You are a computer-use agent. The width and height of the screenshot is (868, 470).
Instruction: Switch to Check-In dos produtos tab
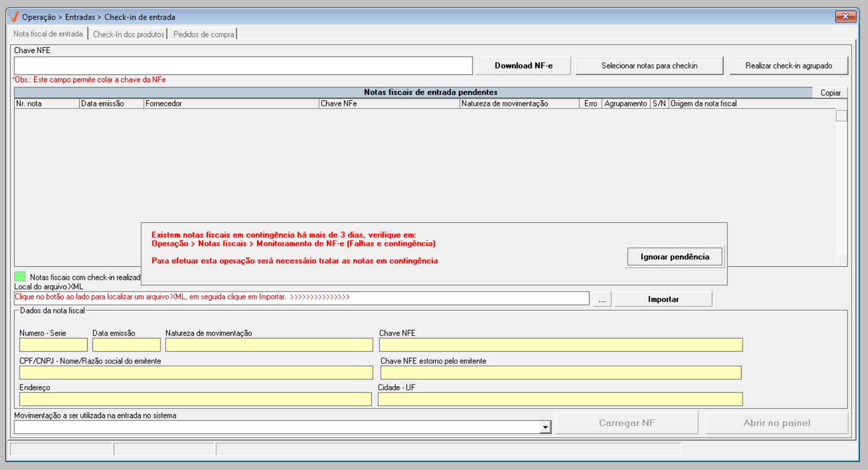[129, 35]
